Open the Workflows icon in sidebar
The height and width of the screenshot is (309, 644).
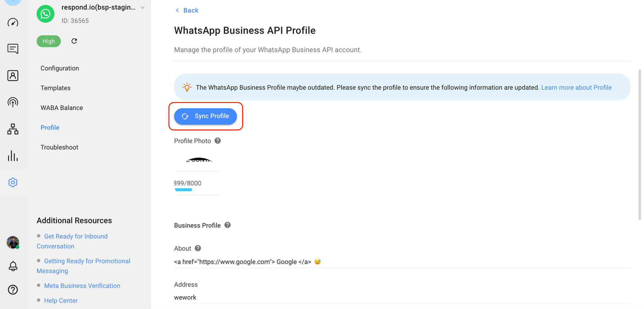[13, 129]
